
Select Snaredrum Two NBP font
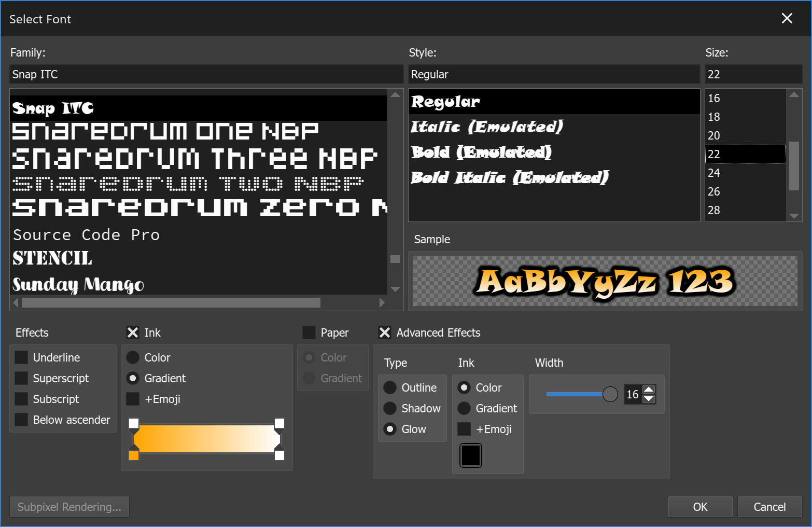pyautogui.click(x=199, y=184)
